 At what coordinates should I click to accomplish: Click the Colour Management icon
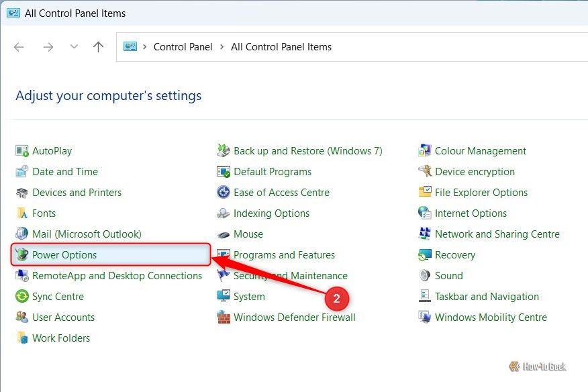pyautogui.click(x=425, y=151)
